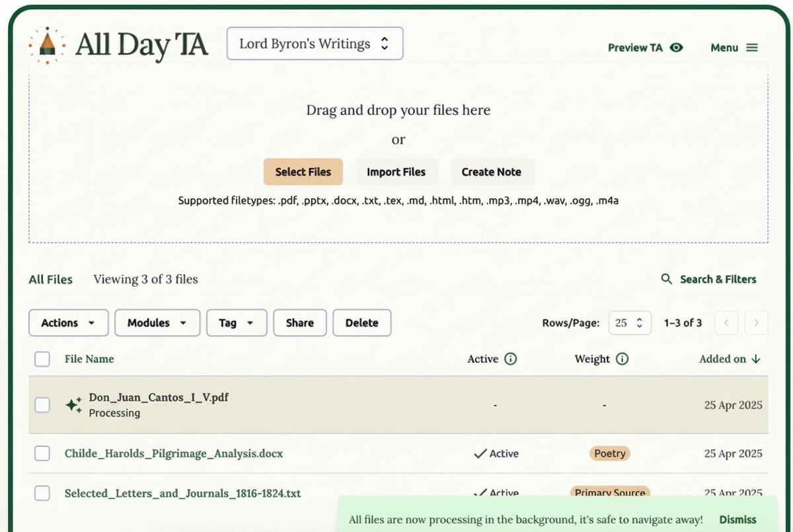Go to next page arrow

(x=756, y=323)
